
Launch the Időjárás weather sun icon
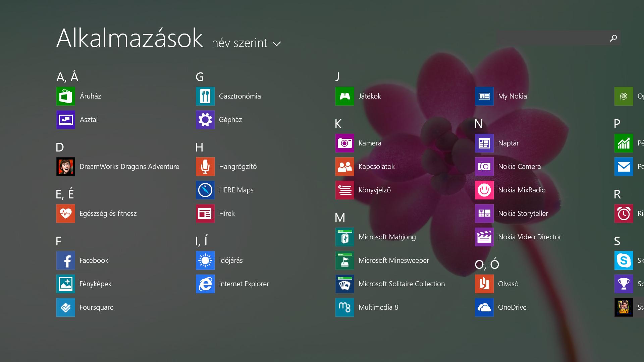pos(205,260)
